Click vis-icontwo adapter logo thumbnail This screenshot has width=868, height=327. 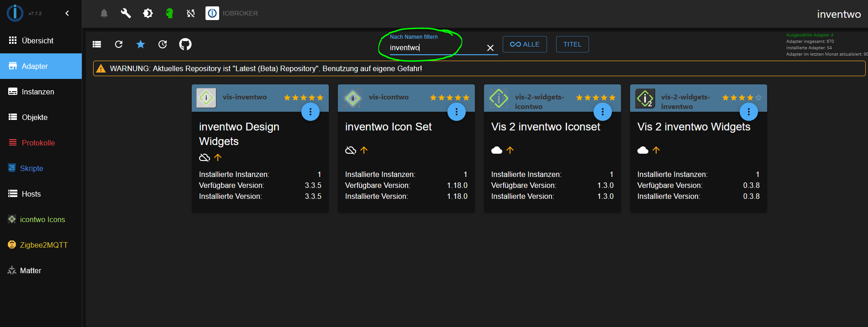pos(352,98)
